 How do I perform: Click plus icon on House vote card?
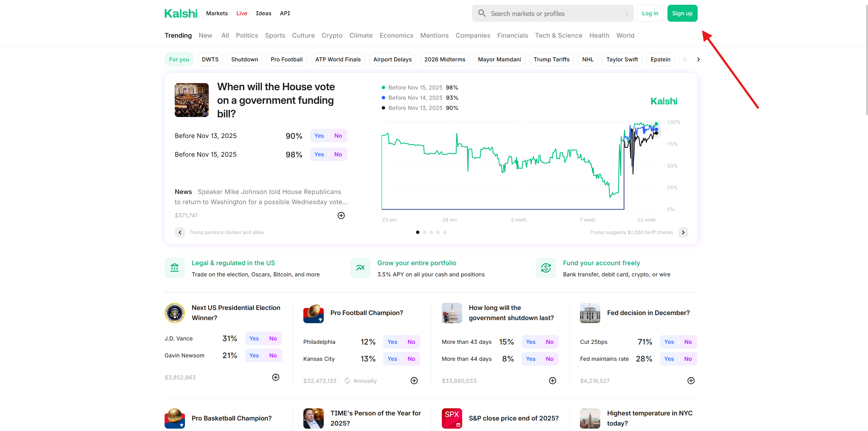pyautogui.click(x=341, y=215)
